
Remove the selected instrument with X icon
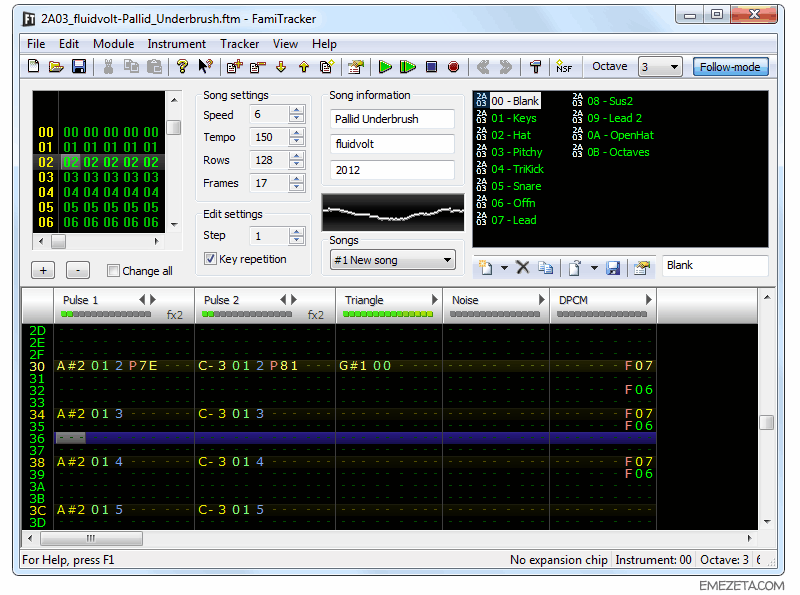pyautogui.click(x=522, y=267)
